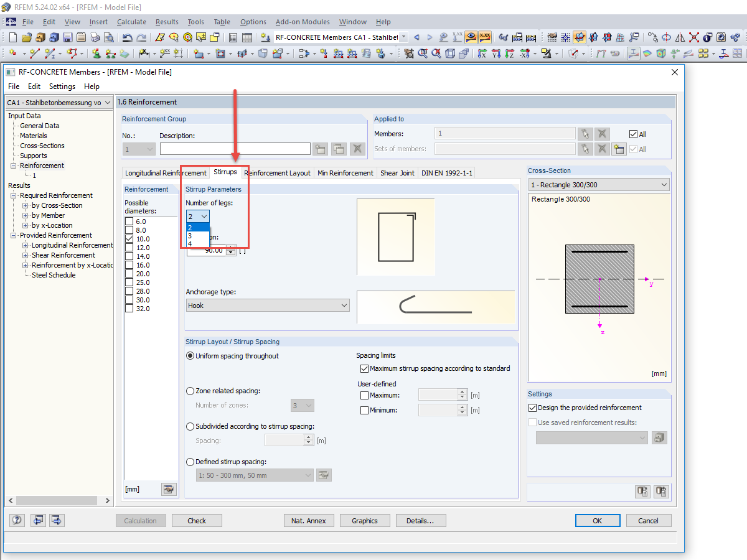Screen dimensions: 747x560
Task: Click the new line tool icon
Action: click(34, 54)
